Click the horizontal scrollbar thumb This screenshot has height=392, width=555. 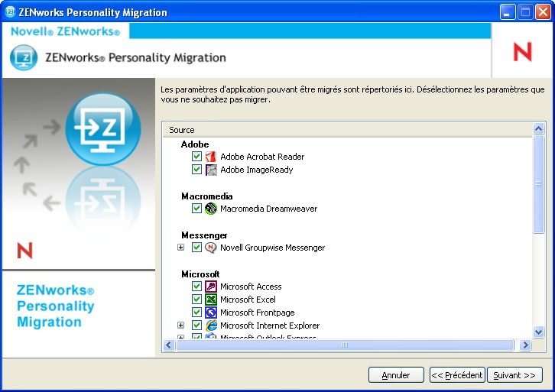click(x=345, y=345)
